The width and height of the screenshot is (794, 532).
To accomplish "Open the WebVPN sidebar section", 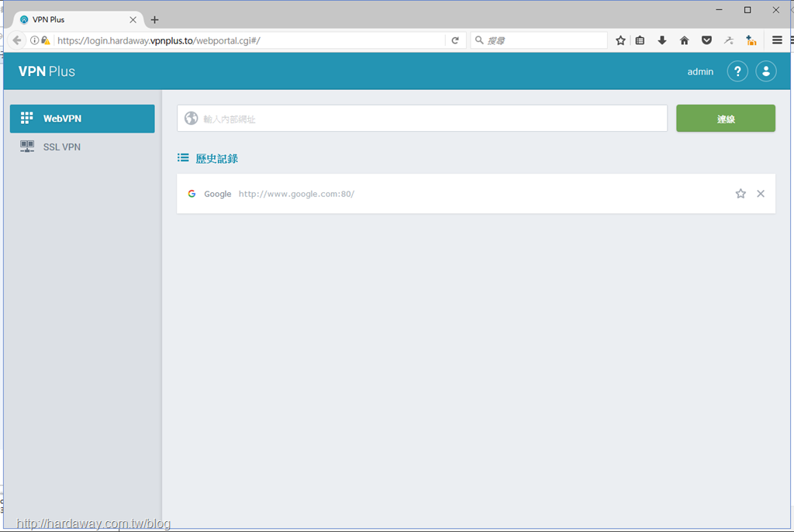I will (x=82, y=119).
